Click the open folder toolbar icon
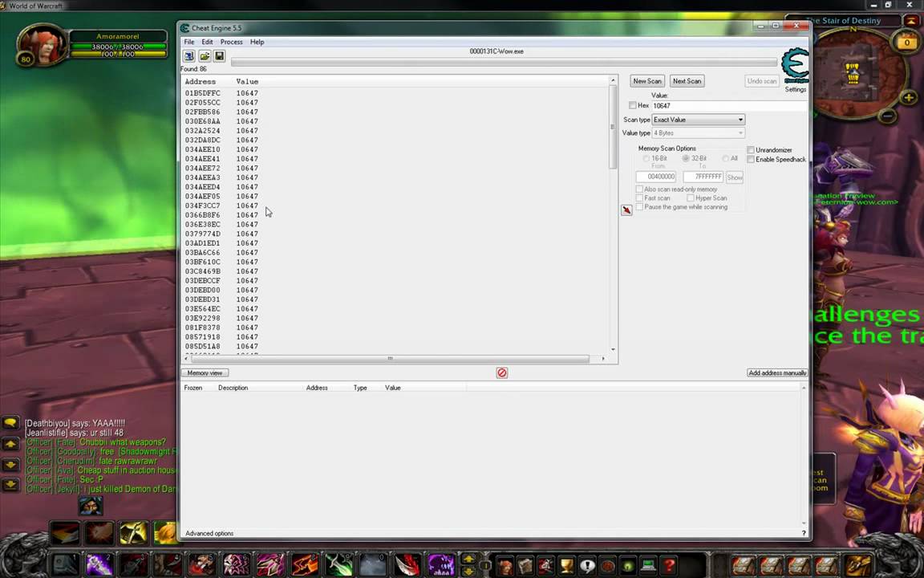The height and width of the screenshot is (578, 924). pos(204,56)
